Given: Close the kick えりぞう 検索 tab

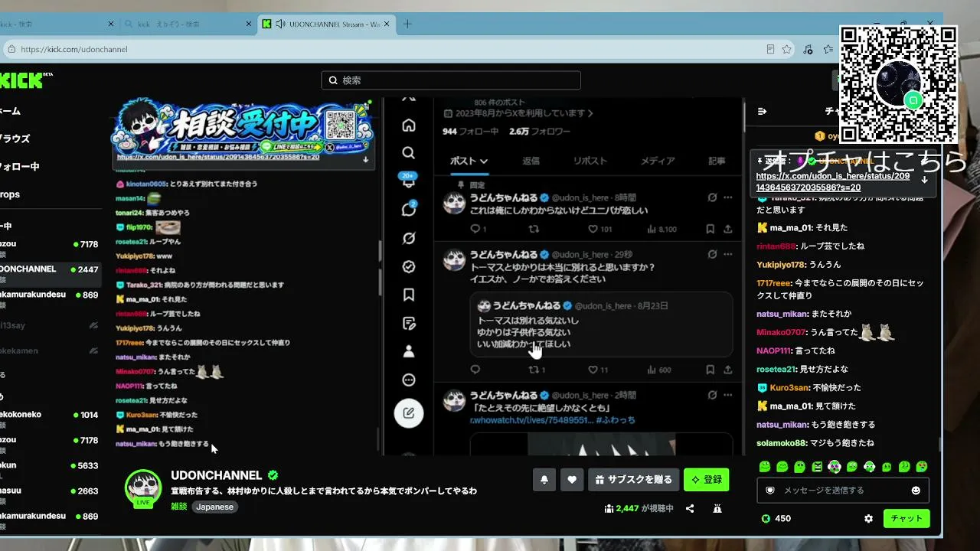Looking at the screenshot, I should [x=249, y=24].
